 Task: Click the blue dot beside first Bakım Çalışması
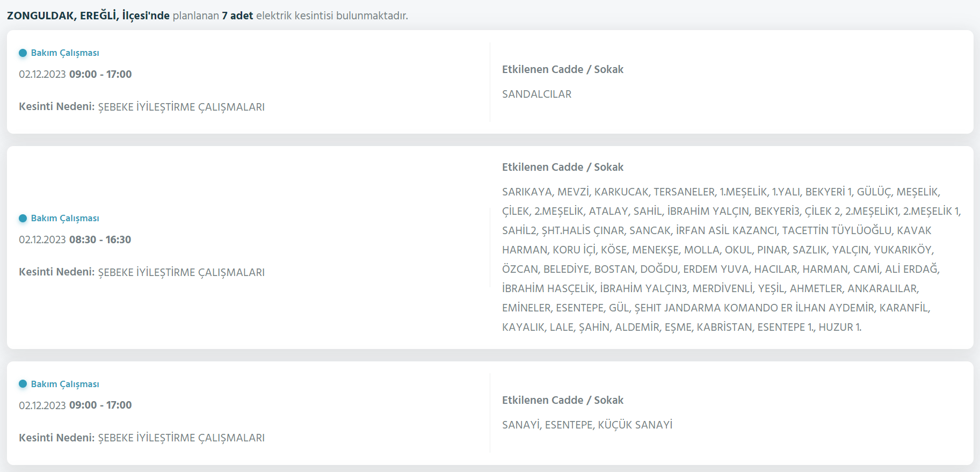[23, 53]
